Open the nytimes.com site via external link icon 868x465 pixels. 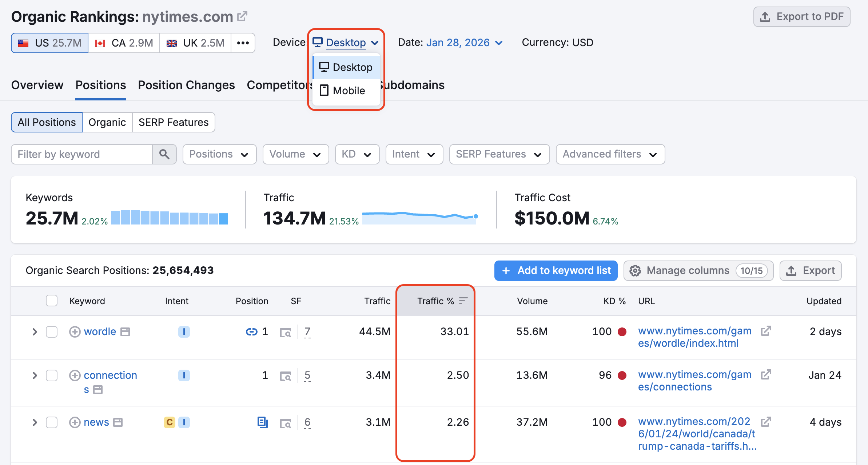click(242, 16)
